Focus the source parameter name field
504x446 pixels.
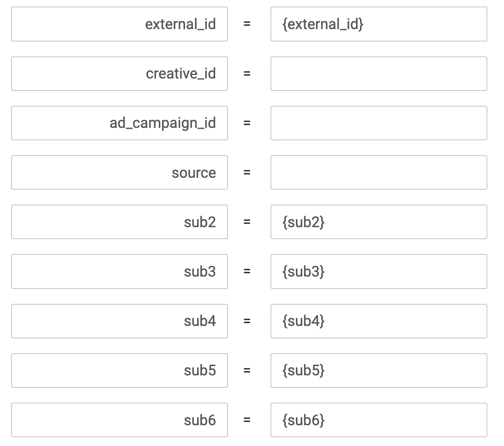120,173
